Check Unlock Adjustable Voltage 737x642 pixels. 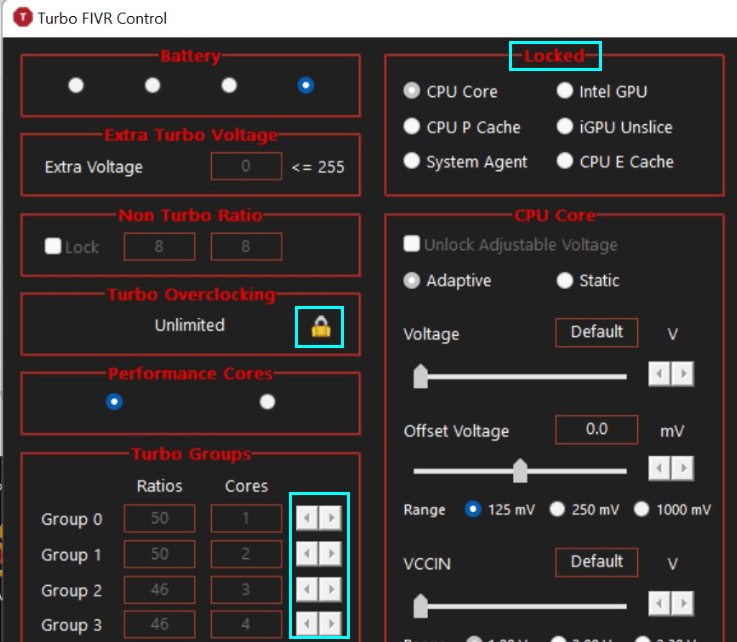click(411, 243)
